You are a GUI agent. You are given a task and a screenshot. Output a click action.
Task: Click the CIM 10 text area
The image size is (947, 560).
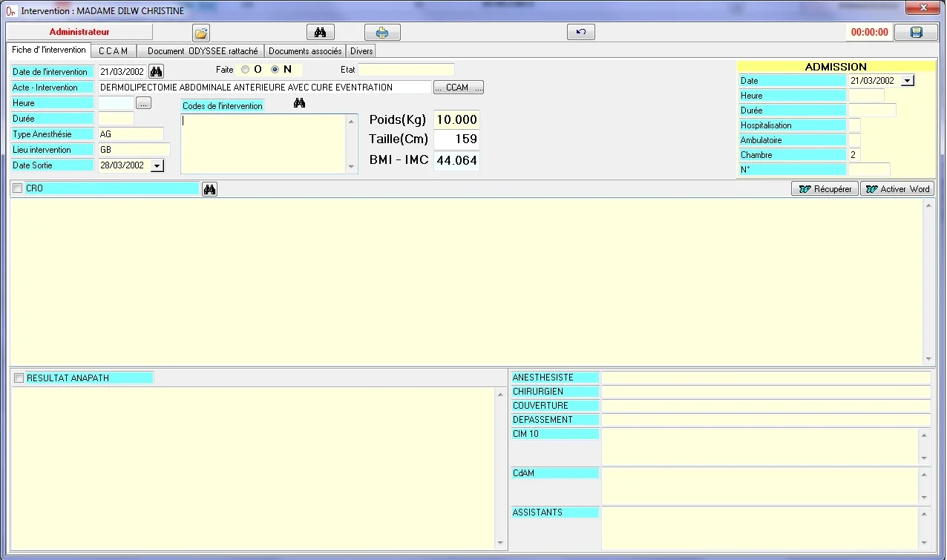(x=761, y=447)
